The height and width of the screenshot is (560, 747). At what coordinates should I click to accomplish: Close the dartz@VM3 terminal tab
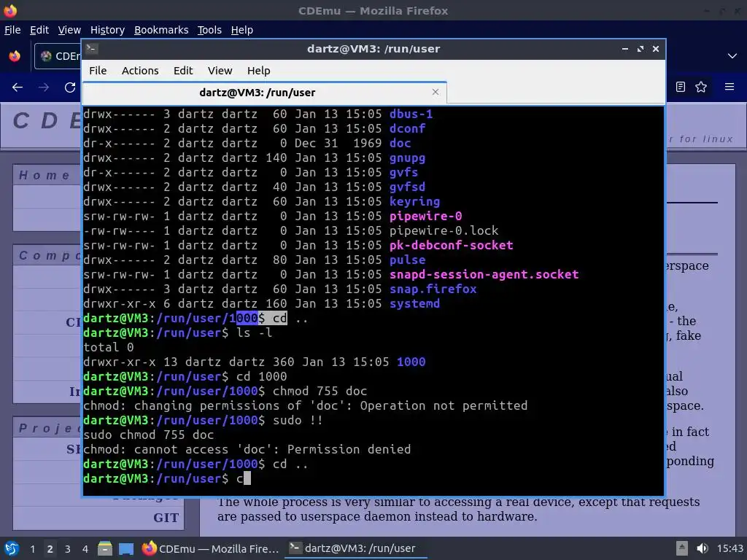(x=435, y=92)
